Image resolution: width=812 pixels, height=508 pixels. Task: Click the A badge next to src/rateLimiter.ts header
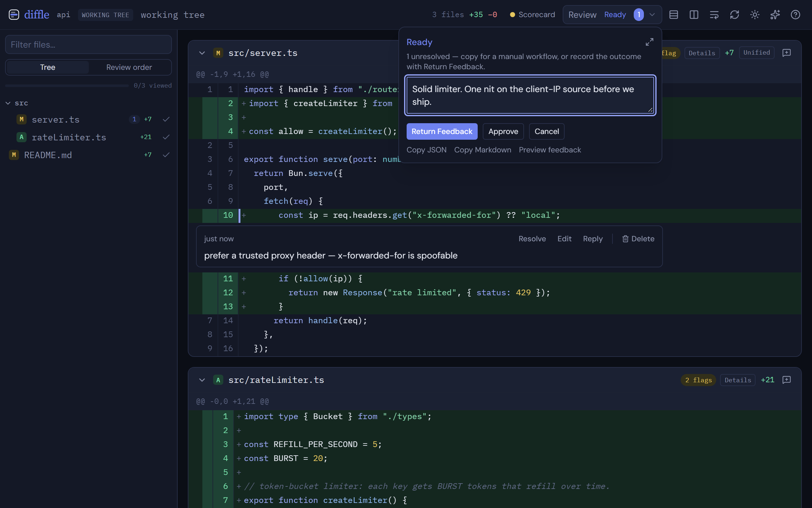tap(218, 380)
